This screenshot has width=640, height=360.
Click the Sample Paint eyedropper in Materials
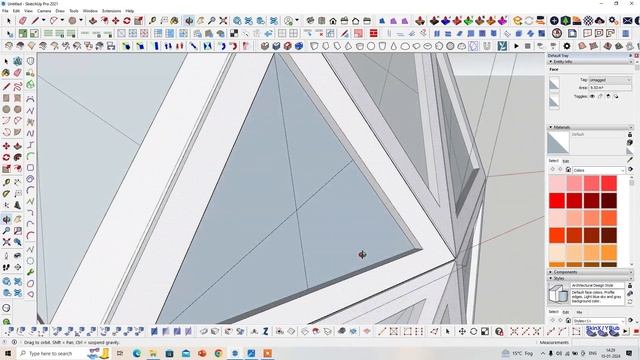tap(630, 160)
